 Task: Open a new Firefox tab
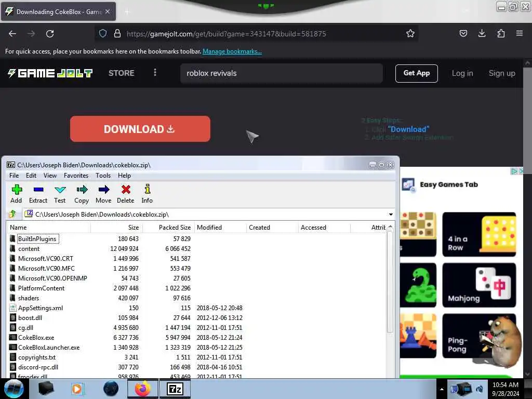[127, 12]
